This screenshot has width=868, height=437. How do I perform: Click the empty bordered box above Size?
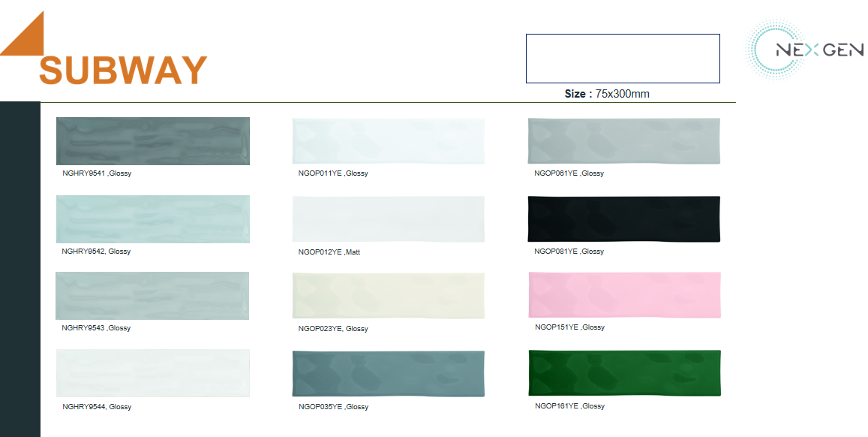(x=623, y=59)
